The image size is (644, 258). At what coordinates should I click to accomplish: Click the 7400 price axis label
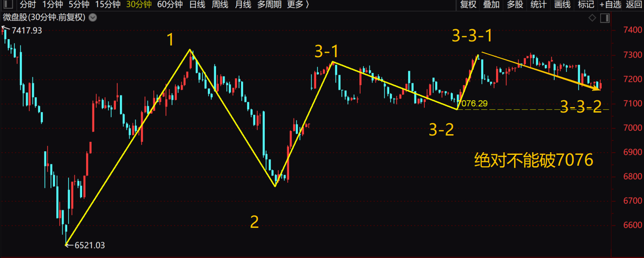633,30
